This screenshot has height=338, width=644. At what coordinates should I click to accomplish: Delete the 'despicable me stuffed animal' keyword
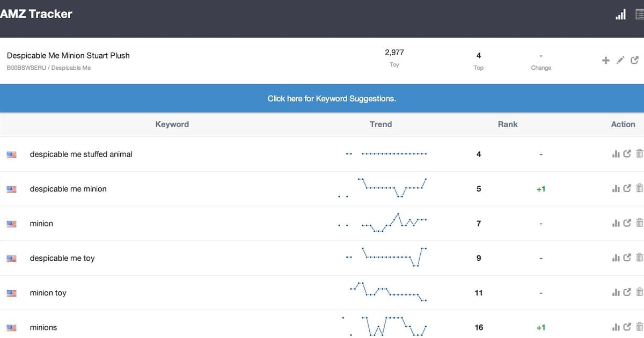click(639, 154)
